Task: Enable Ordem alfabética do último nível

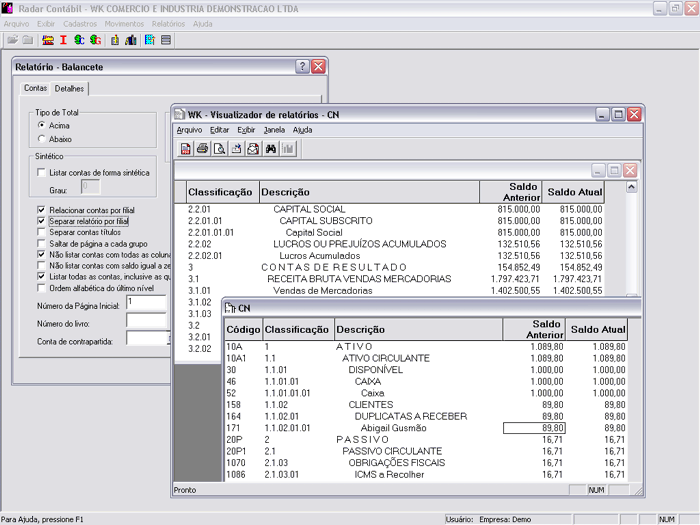Action: point(41,287)
